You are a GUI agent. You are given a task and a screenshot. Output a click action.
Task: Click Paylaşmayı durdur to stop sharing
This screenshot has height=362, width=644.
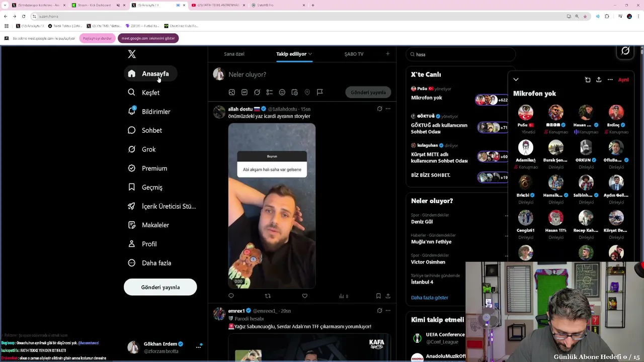point(97,38)
